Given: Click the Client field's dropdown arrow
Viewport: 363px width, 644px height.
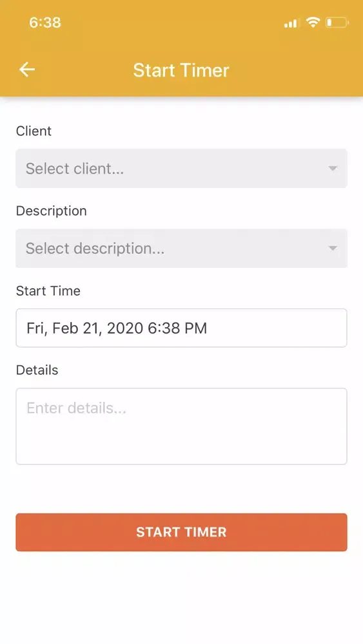Looking at the screenshot, I should pyautogui.click(x=333, y=168).
